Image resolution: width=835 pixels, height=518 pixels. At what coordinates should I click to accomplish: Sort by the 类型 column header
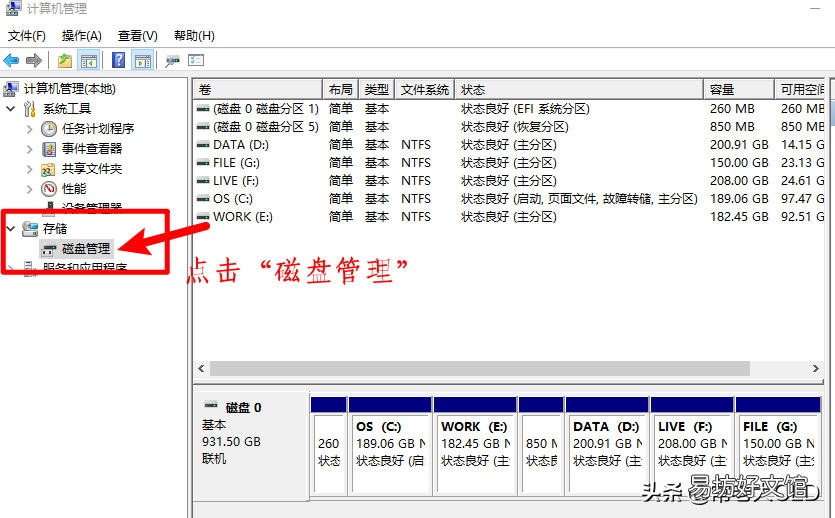click(376, 89)
